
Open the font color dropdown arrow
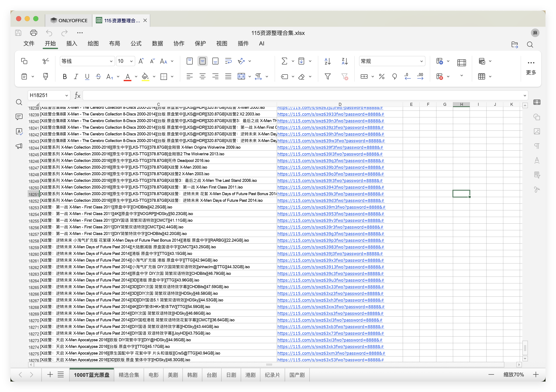[136, 76]
